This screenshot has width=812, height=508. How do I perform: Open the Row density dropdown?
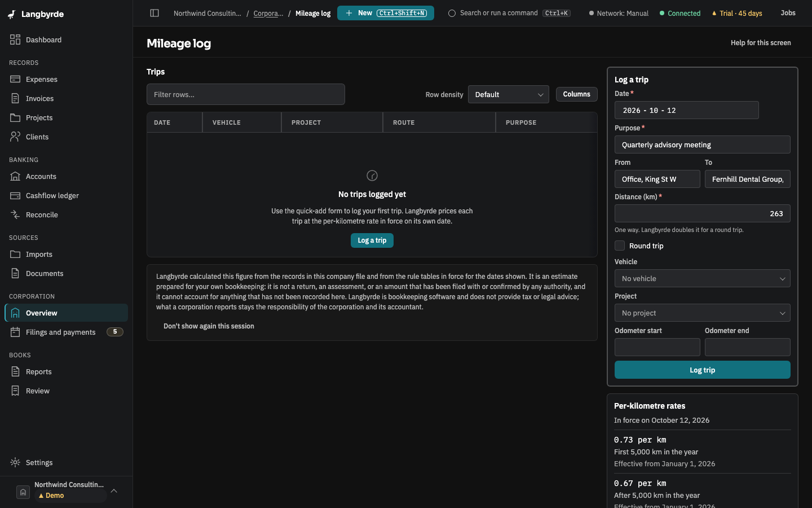(509, 94)
